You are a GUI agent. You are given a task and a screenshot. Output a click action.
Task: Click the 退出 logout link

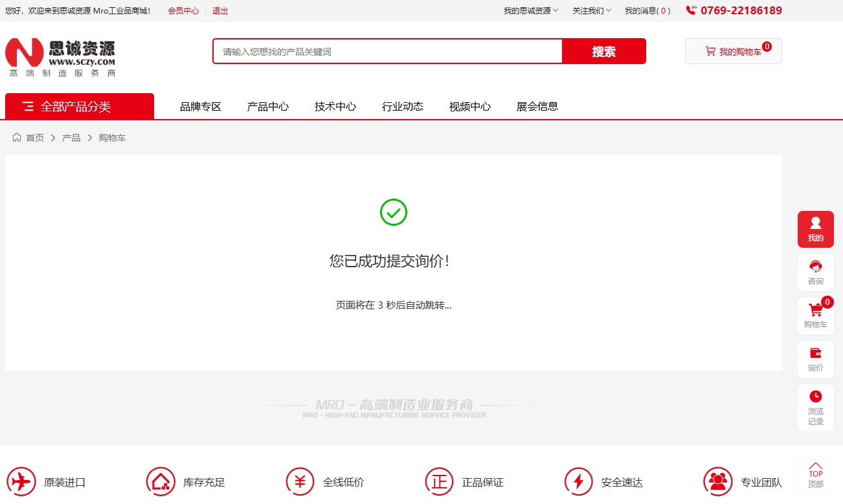(x=220, y=11)
